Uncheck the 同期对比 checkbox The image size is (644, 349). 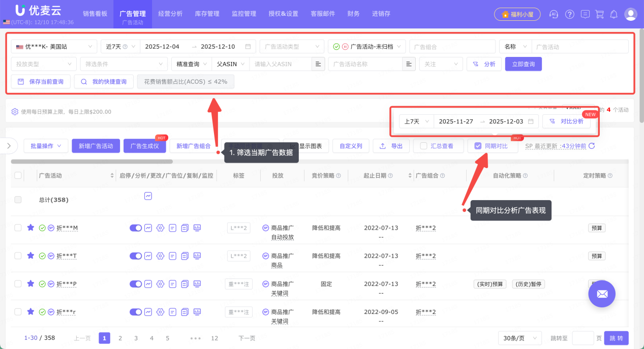point(477,146)
